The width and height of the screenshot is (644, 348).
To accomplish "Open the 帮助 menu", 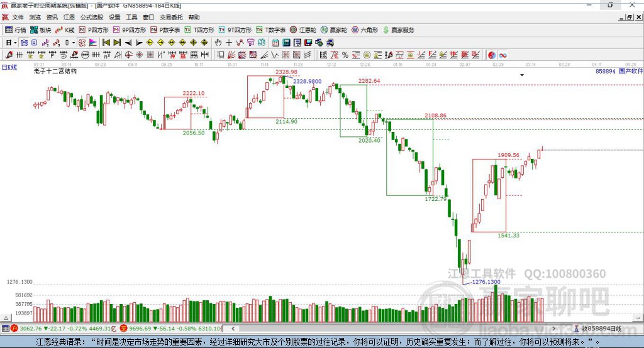I will 194,17.
